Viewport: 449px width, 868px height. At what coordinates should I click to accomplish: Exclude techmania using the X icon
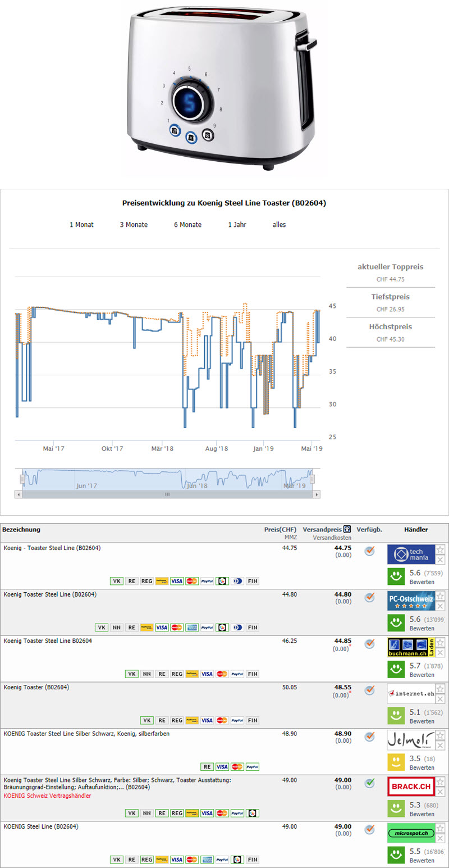tap(441, 560)
